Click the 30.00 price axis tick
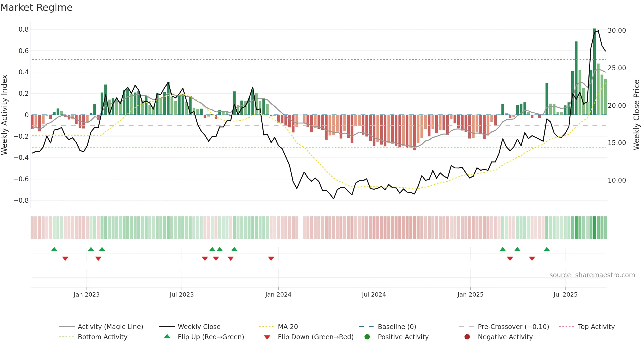The height and width of the screenshot is (362, 644). (x=617, y=31)
